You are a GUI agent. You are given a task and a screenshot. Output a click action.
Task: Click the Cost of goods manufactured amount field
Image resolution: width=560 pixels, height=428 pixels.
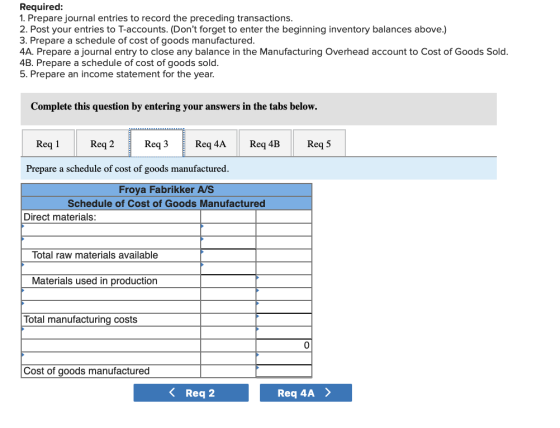(x=284, y=371)
